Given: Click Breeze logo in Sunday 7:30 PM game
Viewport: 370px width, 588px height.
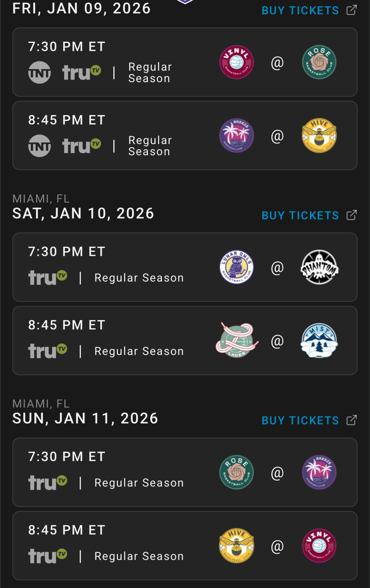Looking at the screenshot, I should (x=319, y=472).
